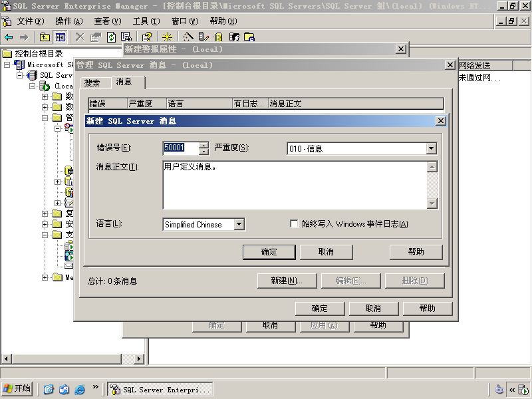
Task: Confirm new message with 确定 button
Action: (269, 252)
